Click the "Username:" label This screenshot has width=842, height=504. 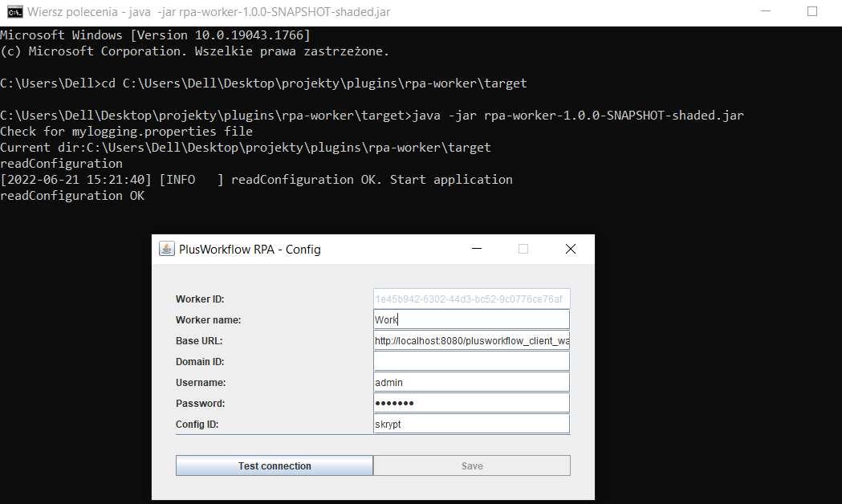click(x=201, y=383)
